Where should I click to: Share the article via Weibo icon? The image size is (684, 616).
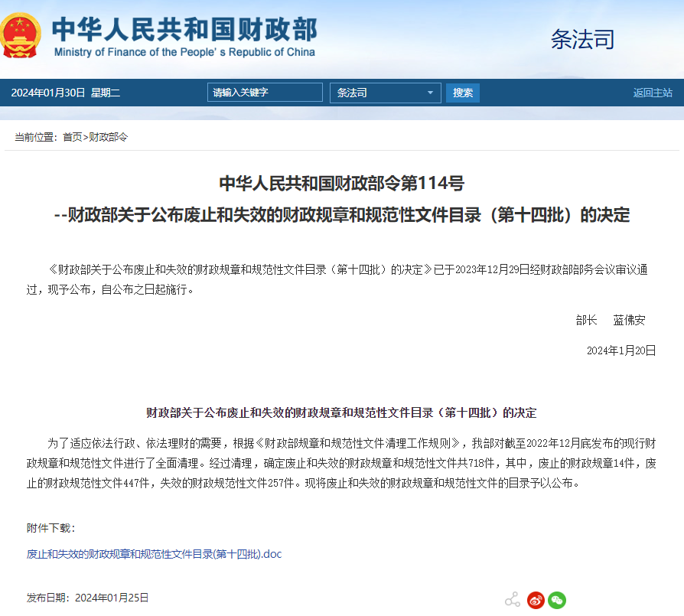[536, 600]
